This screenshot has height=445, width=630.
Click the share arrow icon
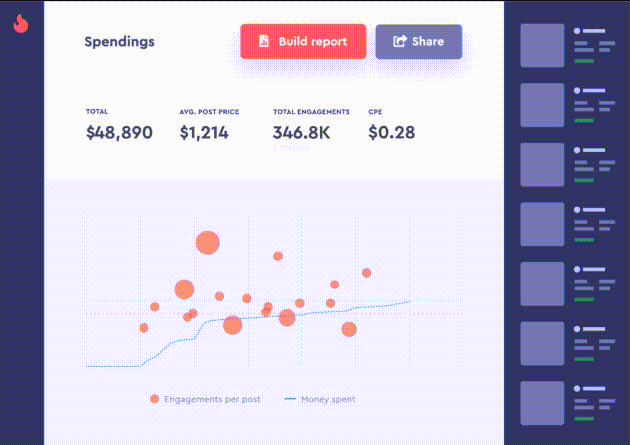click(x=400, y=42)
